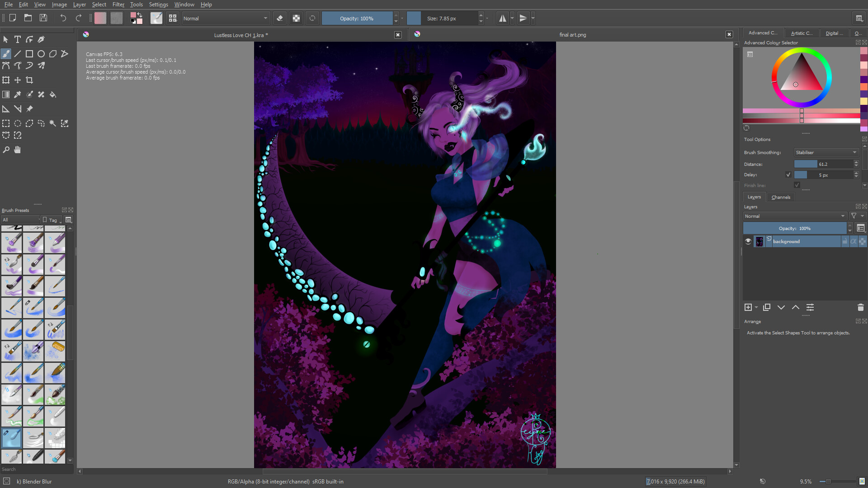868x488 pixels.
Task: Click the brush presets Search field
Action: point(37,469)
